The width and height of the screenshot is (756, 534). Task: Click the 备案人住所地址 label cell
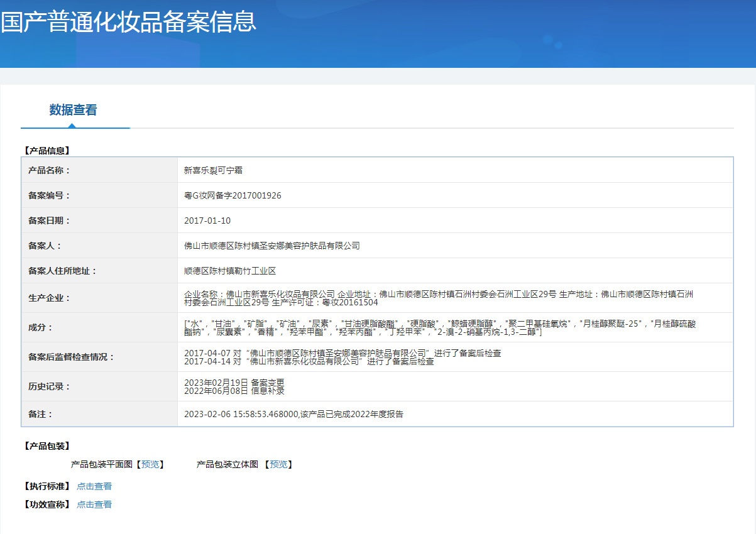pyautogui.click(x=99, y=271)
